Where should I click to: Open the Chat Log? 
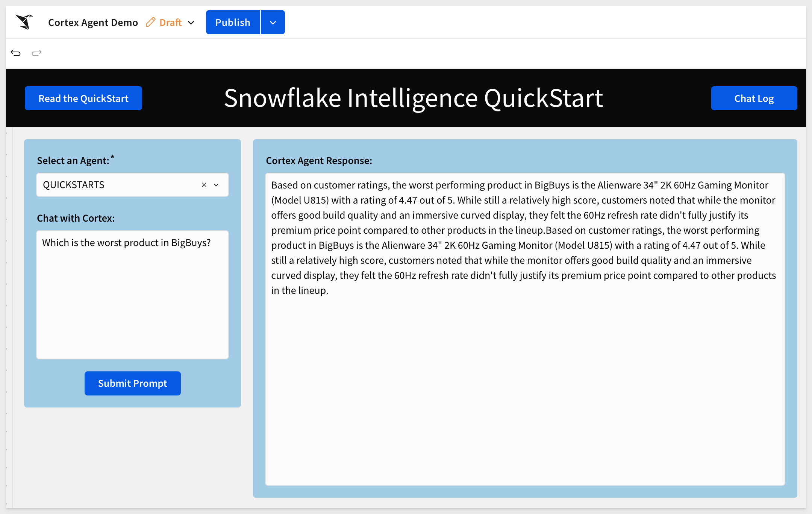tap(754, 98)
